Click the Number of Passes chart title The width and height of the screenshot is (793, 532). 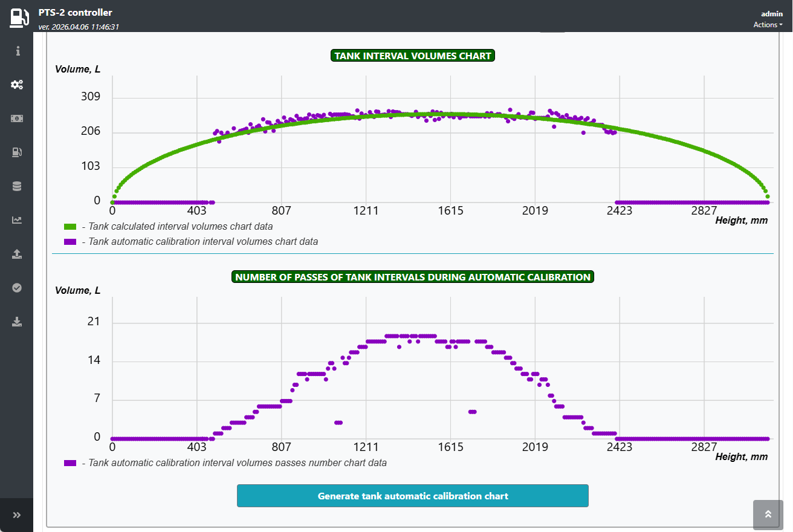413,277
